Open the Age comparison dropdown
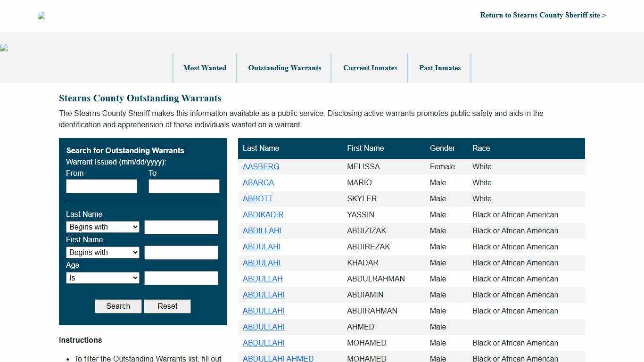 pyautogui.click(x=103, y=278)
